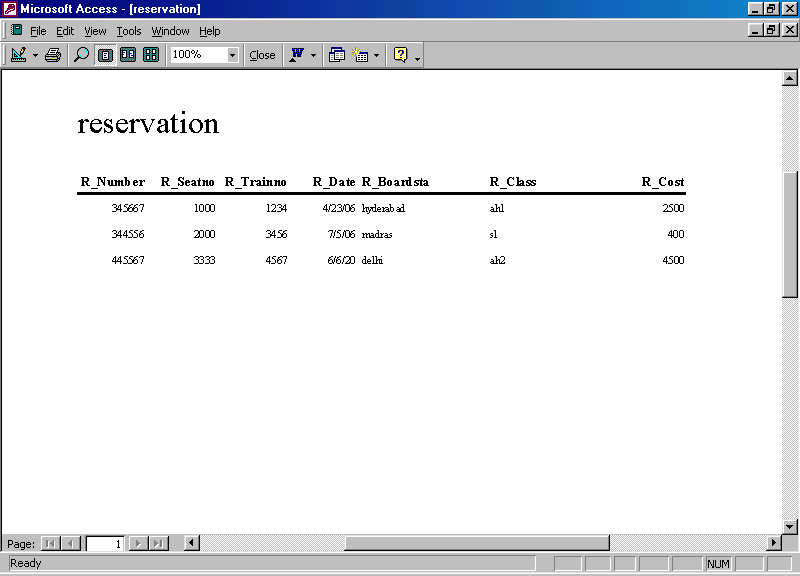Restore the inner report window
Viewport: 800px width, 576px height.
tap(771, 30)
